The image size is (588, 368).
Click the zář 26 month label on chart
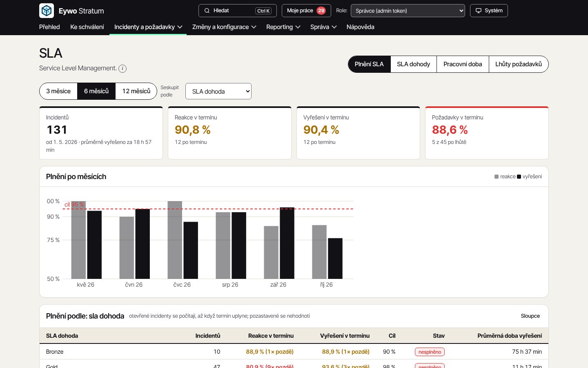tap(278, 285)
